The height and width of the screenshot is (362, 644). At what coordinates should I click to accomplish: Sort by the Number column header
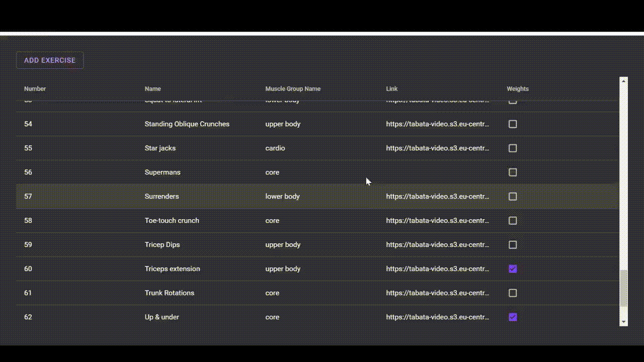pyautogui.click(x=35, y=89)
